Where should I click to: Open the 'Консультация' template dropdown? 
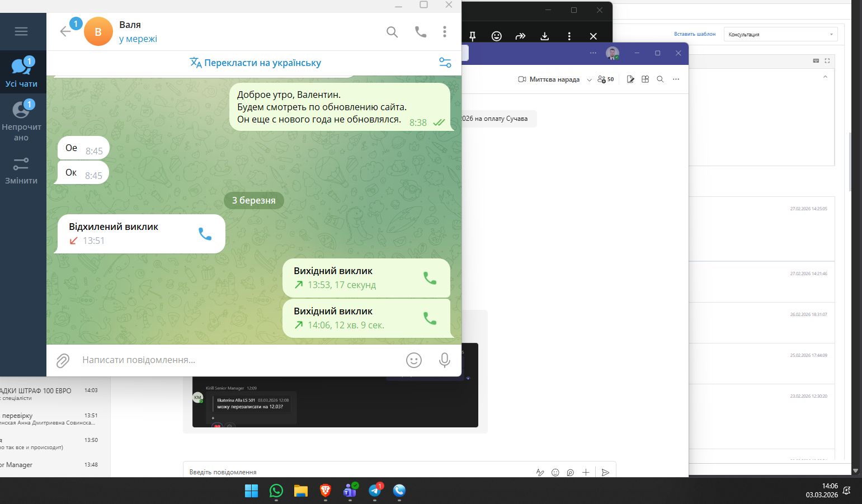click(781, 34)
